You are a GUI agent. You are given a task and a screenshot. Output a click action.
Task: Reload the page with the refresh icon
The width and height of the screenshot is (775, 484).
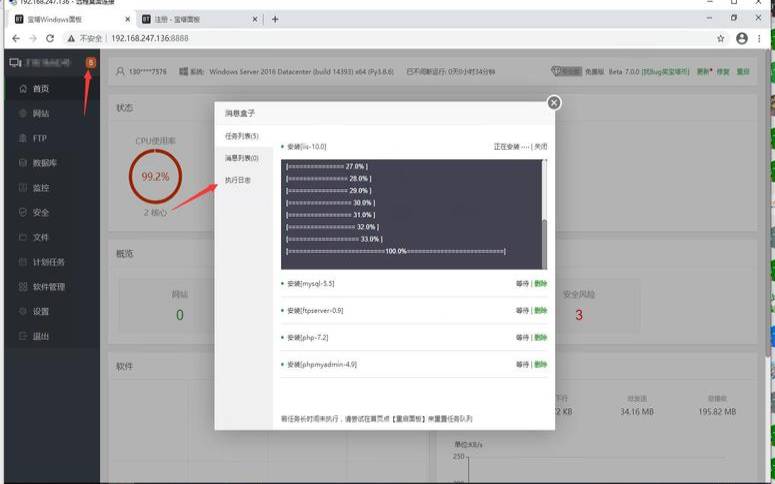[50, 38]
